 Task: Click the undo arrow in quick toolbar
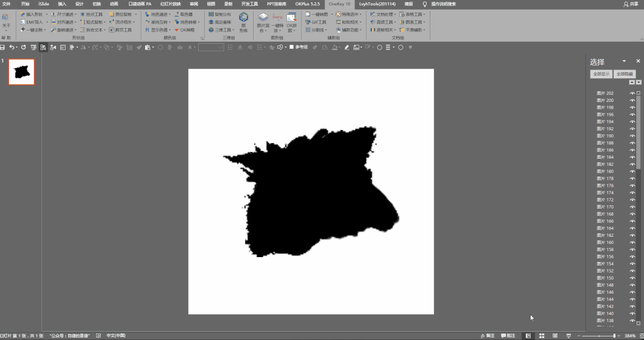click(x=12, y=47)
